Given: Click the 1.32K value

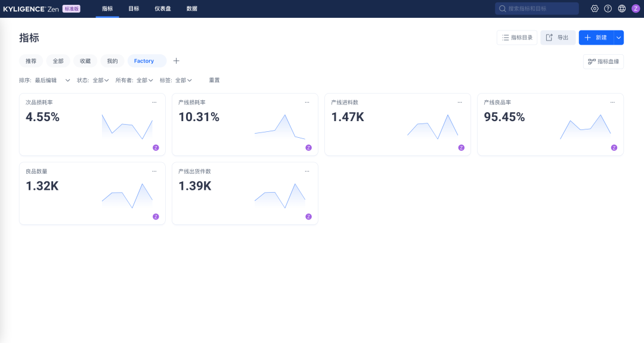Looking at the screenshot, I should [x=42, y=186].
